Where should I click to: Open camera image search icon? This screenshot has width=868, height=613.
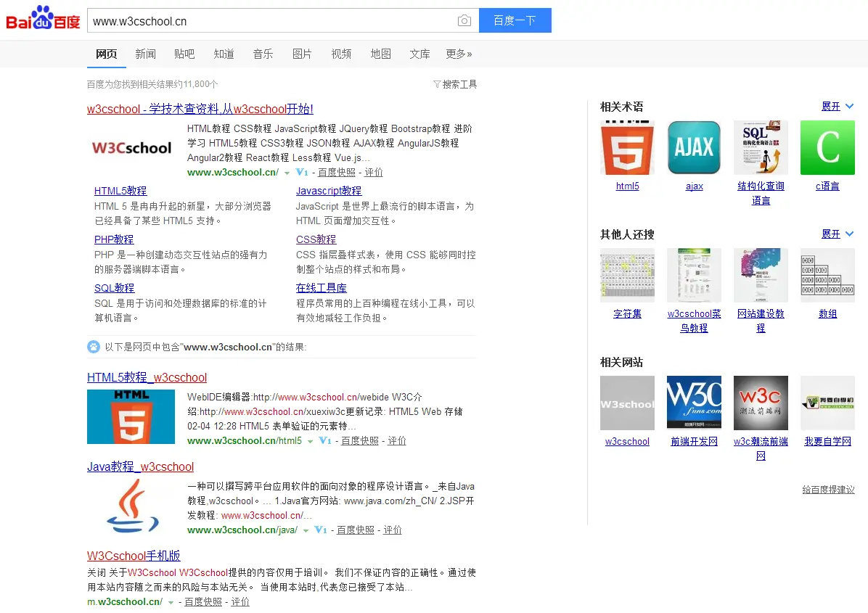click(464, 21)
